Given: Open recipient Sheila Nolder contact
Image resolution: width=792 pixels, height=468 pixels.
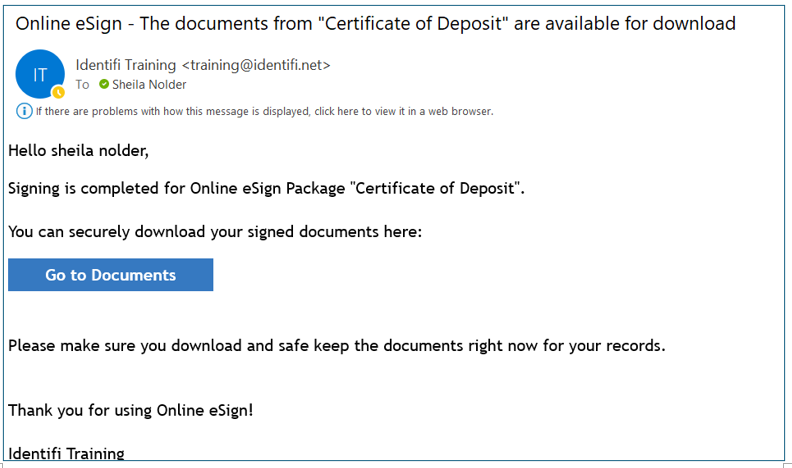Looking at the screenshot, I should [149, 84].
